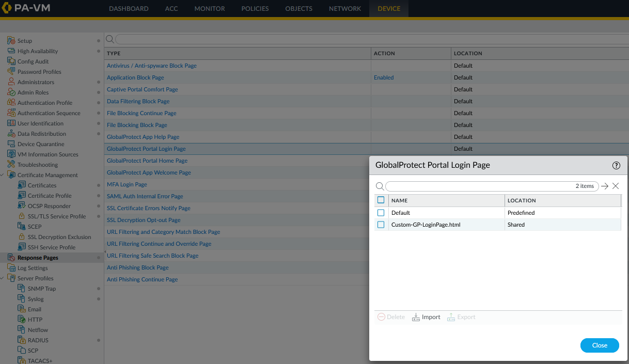Click the Device Quarantine sidebar icon
This screenshot has width=629, height=364.
click(10, 144)
